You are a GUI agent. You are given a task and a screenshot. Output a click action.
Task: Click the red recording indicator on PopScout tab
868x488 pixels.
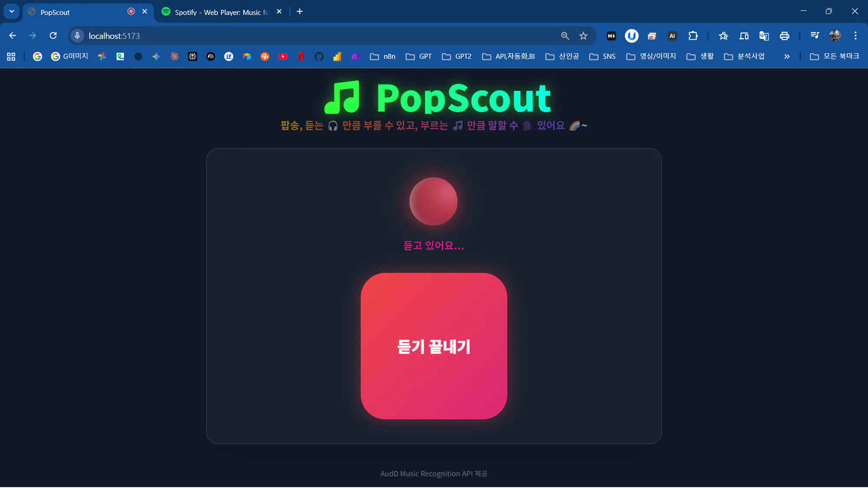[131, 12]
